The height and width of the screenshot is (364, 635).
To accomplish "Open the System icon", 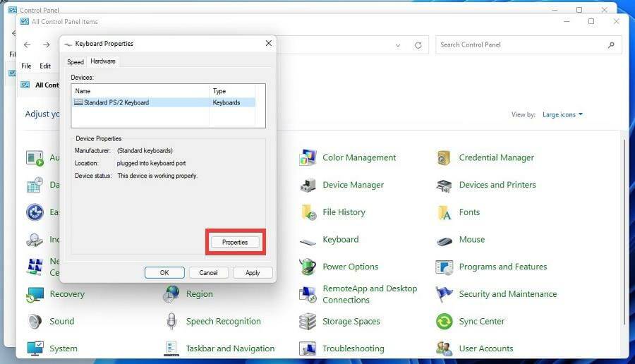I will (35, 348).
